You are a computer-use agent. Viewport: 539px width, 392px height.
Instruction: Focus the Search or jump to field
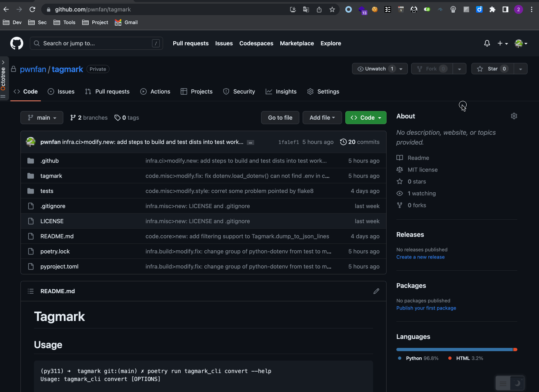96,43
